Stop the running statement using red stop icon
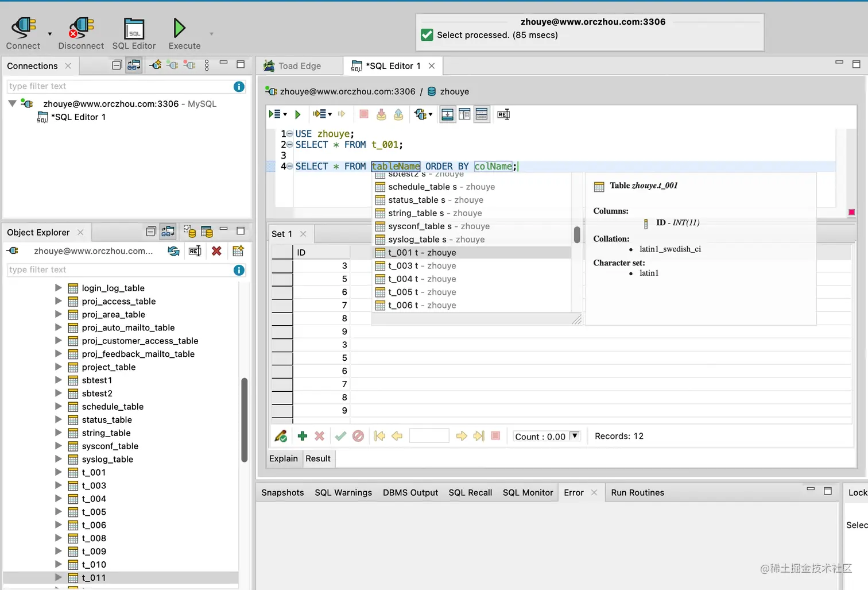Screen dimensions: 868x590 point(363,114)
